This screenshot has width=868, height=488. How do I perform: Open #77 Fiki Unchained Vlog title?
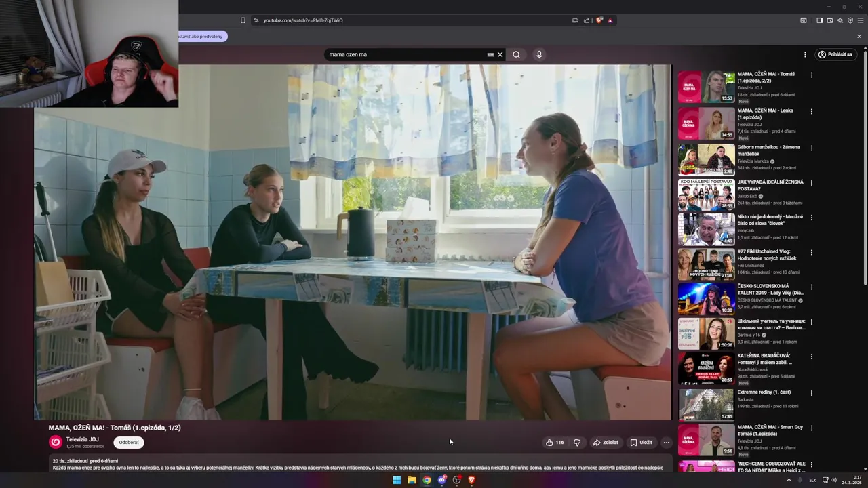click(767, 255)
